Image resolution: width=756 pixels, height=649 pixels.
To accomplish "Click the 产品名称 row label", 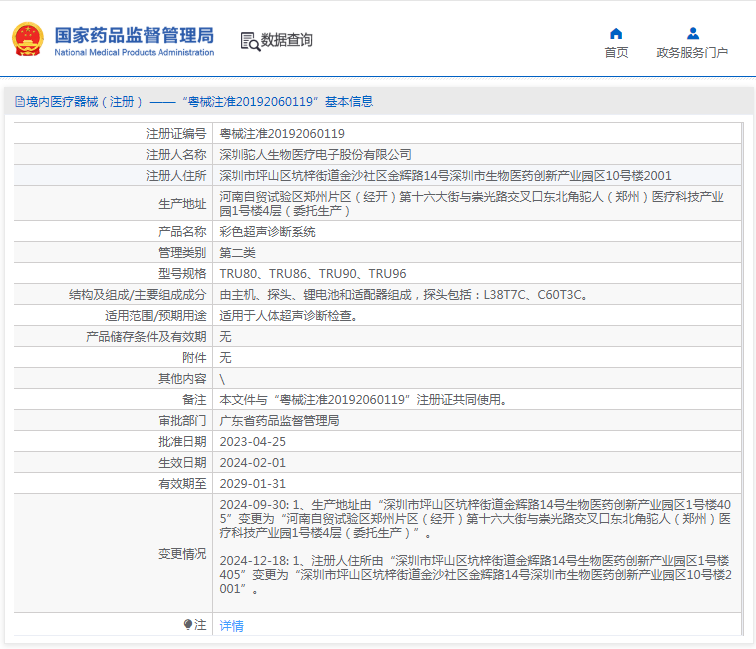I will point(182,232).
